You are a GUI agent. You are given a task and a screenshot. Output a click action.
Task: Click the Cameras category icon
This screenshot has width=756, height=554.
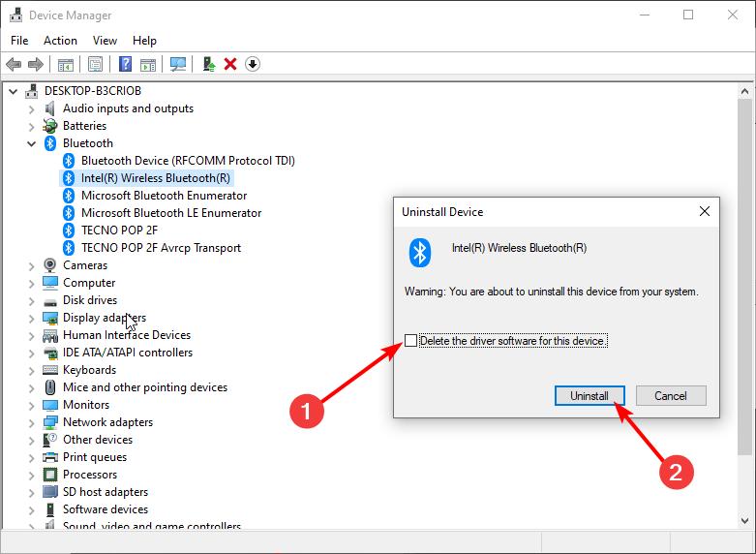(x=50, y=265)
